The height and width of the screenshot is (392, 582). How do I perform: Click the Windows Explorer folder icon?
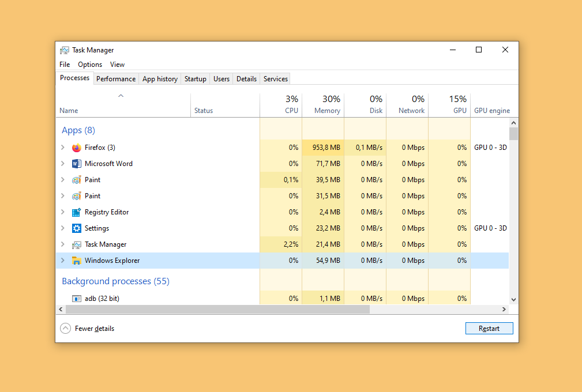tap(77, 261)
